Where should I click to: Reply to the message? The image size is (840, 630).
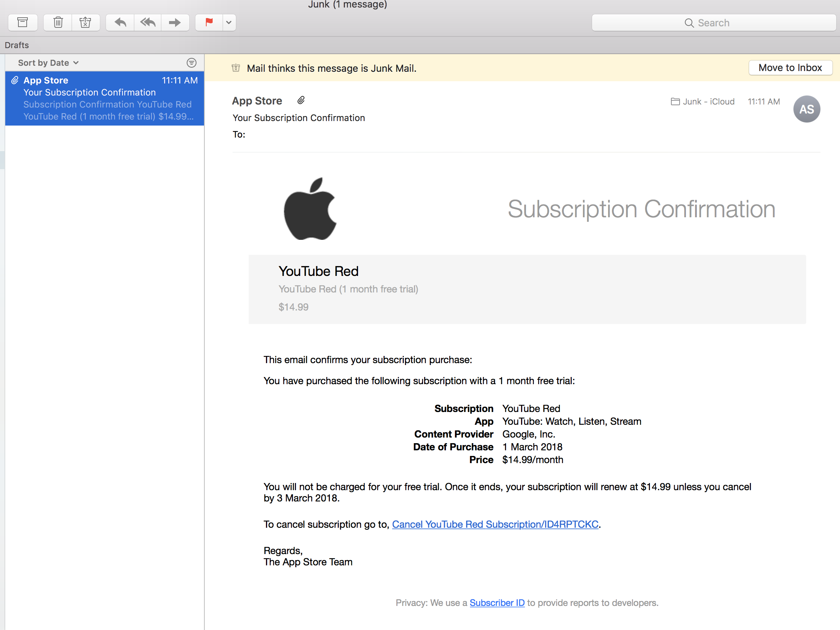coord(120,23)
